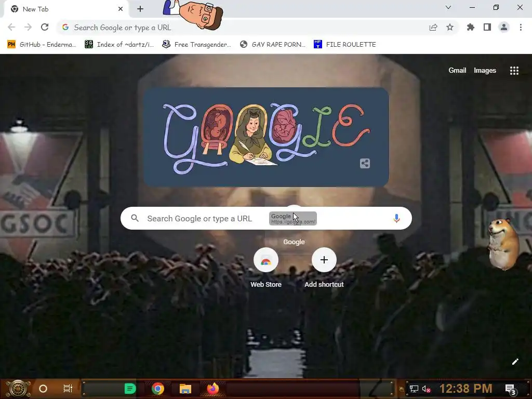The width and height of the screenshot is (532, 399).
Task: Open the Google apps grid
Action: tap(514, 71)
